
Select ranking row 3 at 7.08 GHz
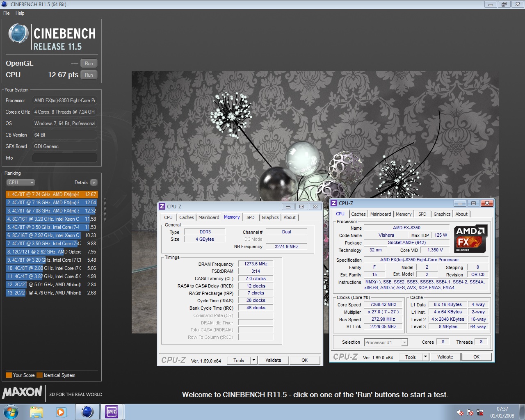tap(52, 211)
